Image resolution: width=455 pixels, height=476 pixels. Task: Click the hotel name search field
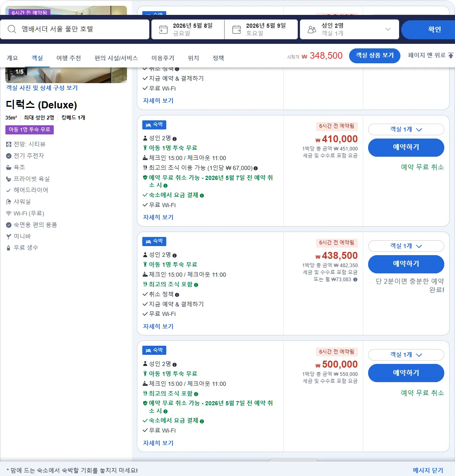(x=75, y=29)
